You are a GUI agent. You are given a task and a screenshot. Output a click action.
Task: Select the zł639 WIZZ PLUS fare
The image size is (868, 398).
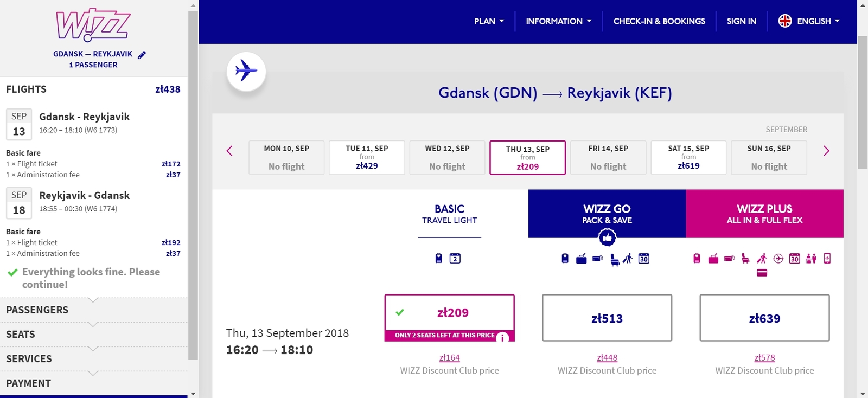pos(764,318)
